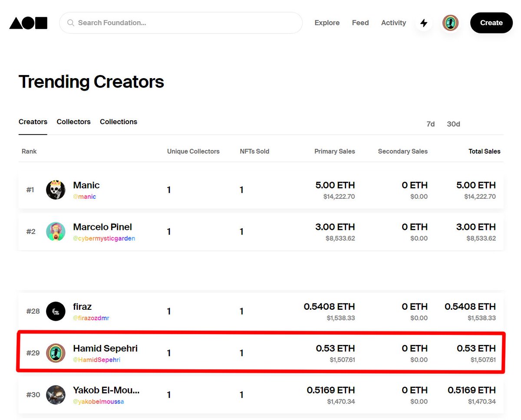
Task: Click the Rank column header
Action: pyautogui.click(x=29, y=151)
